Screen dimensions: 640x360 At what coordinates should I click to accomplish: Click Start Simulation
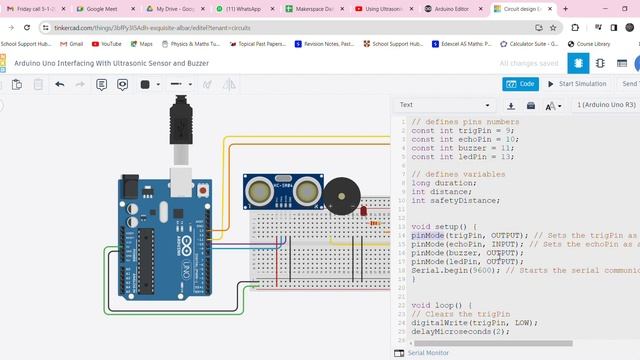[577, 84]
